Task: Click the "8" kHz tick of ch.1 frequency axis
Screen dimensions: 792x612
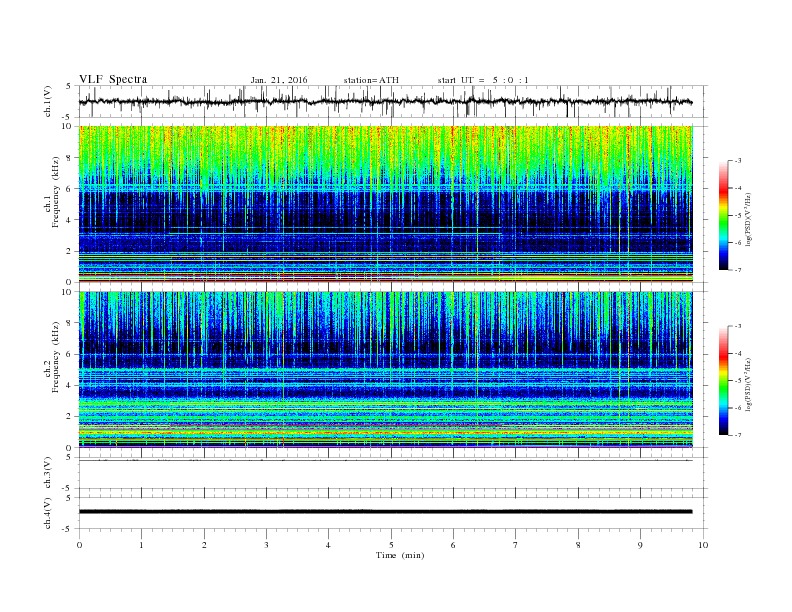Action: [x=70, y=158]
